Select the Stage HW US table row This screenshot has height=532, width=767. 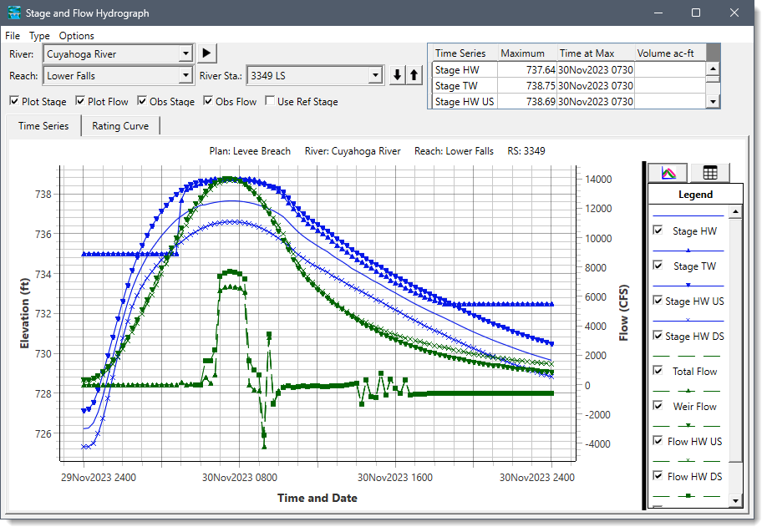coord(568,101)
